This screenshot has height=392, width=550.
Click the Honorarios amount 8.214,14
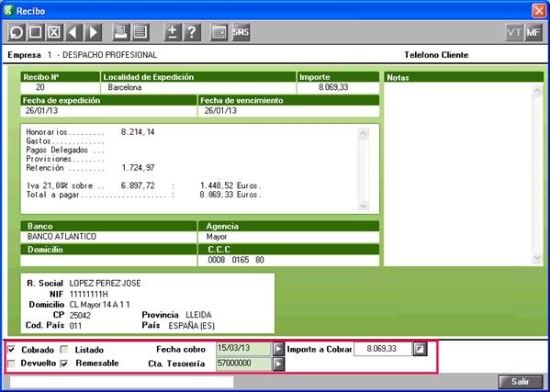tap(138, 132)
